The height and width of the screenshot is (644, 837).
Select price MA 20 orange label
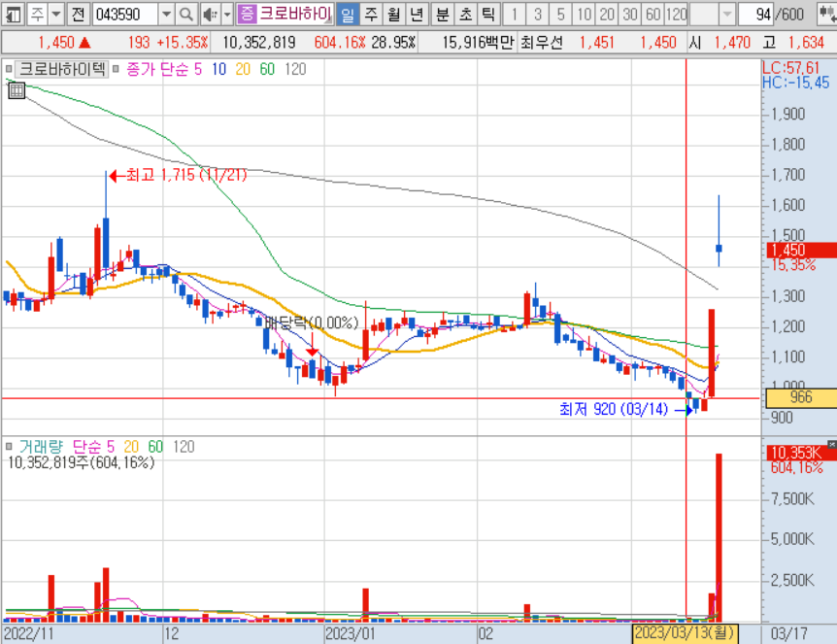pos(243,69)
